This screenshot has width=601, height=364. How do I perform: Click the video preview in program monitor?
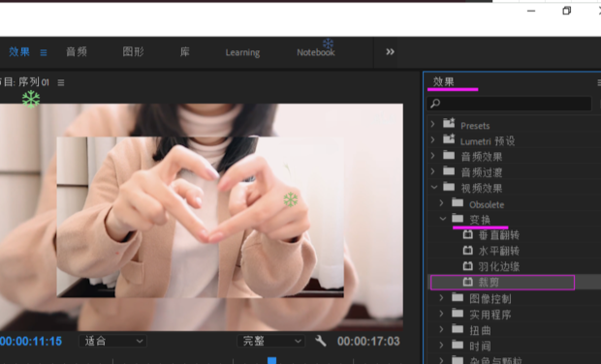click(202, 217)
